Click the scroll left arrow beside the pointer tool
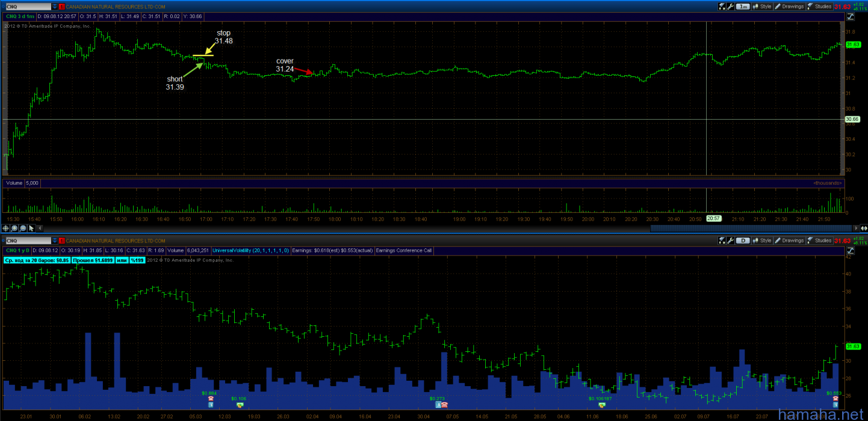868x421 pixels. click(39, 229)
